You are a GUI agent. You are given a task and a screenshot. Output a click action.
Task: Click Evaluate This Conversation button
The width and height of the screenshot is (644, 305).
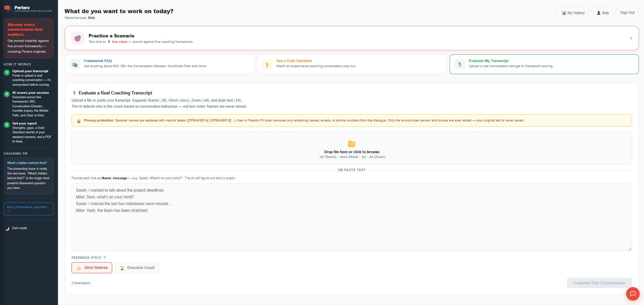(599, 283)
